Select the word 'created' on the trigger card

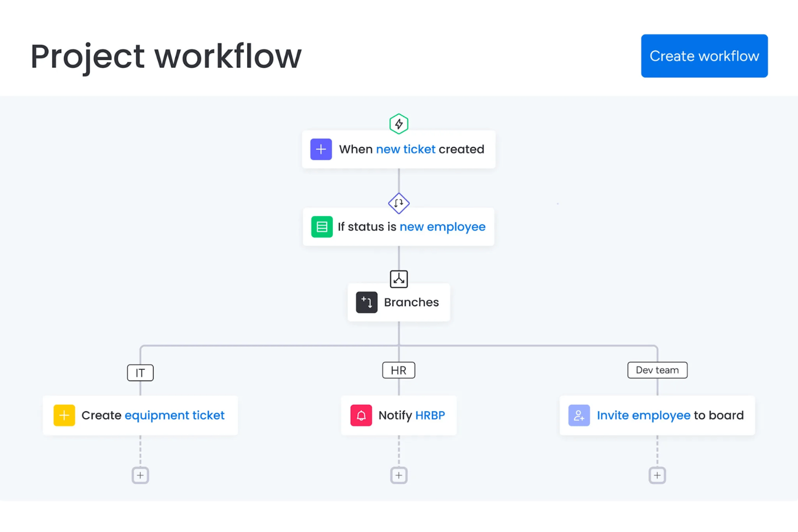click(462, 149)
